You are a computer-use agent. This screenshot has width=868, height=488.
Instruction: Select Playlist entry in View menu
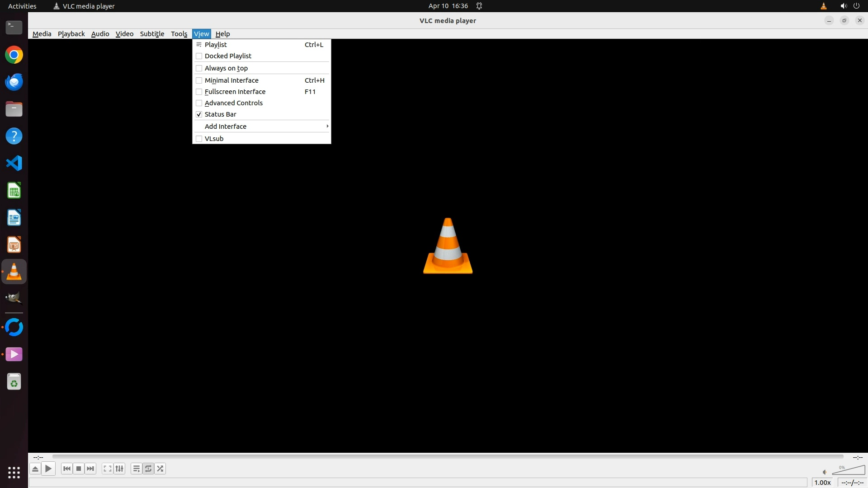pos(216,45)
